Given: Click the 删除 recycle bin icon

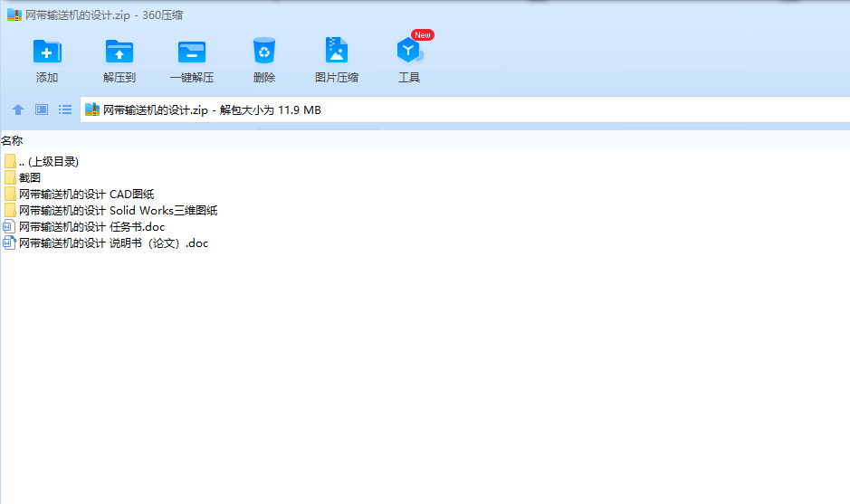Looking at the screenshot, I should pos(264,51).
